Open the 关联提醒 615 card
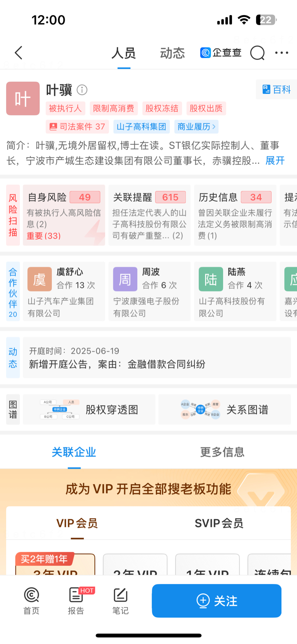This screenshot has width=297, height=644. (x=149, y=215)
